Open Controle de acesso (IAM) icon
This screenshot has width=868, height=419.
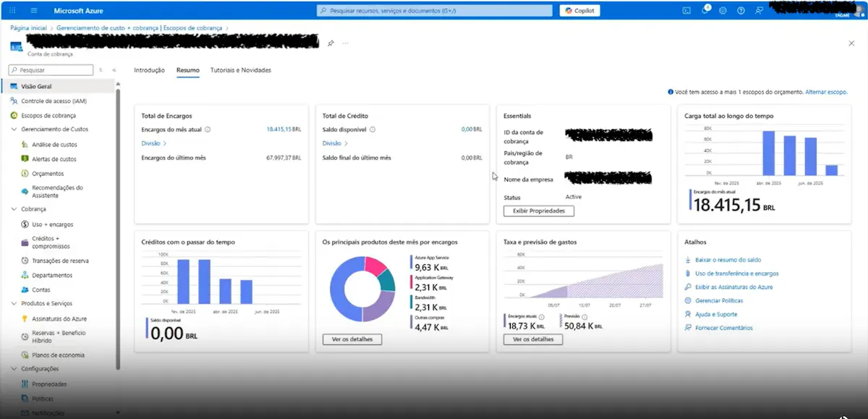14,101
